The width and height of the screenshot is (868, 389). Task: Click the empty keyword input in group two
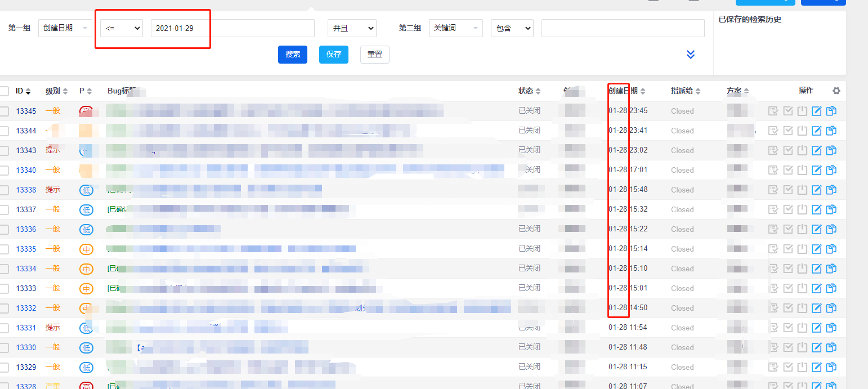pos(623,28)
